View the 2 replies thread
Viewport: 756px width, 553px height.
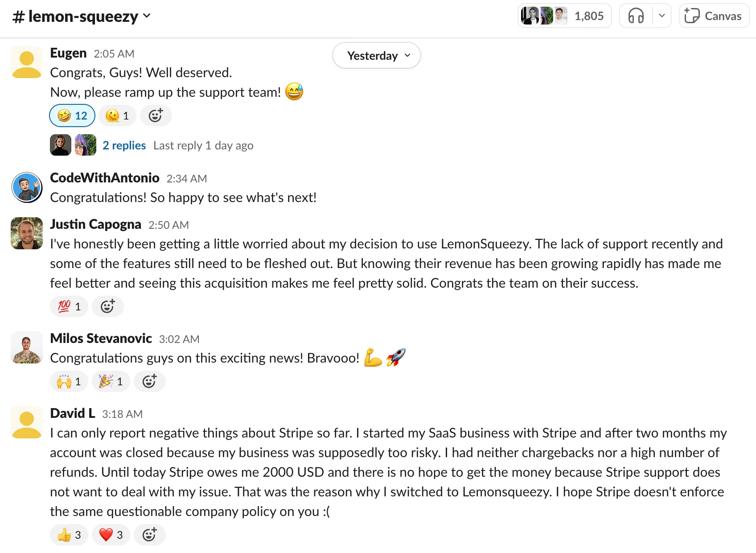tap(124, 145)
